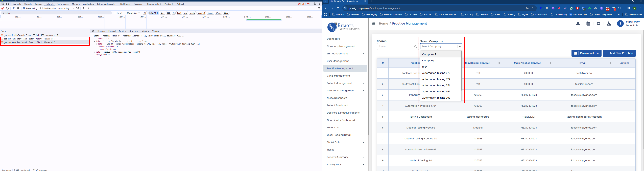Stop recording network log
This screenshot has height=171, width=644.
(3, 8)
